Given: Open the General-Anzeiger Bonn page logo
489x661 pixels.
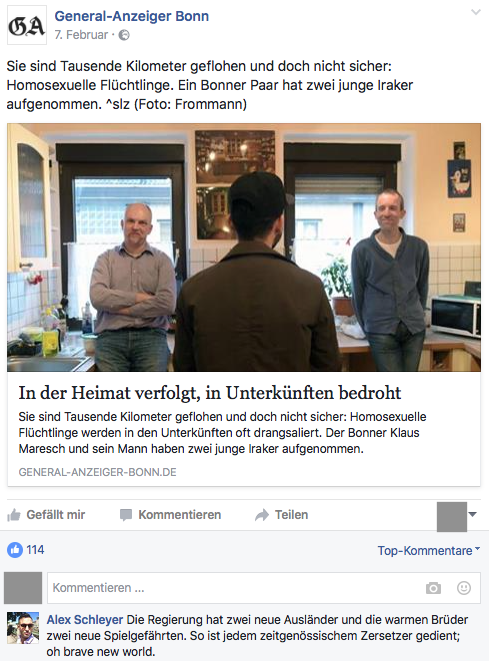Looking at the screenshot, I should tap(27, 25).
